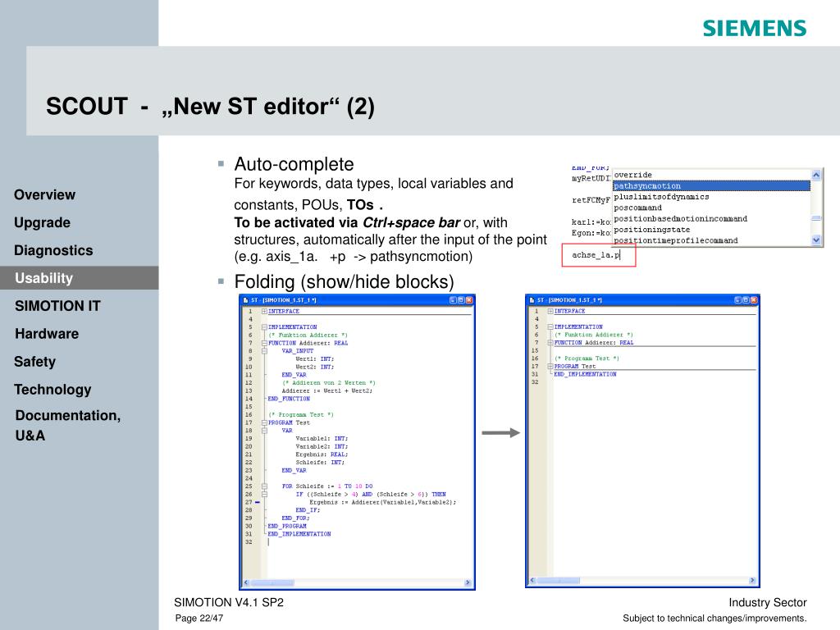Click the autocomplete scrollbar thumb
The image size is (840, 630).
816,218
